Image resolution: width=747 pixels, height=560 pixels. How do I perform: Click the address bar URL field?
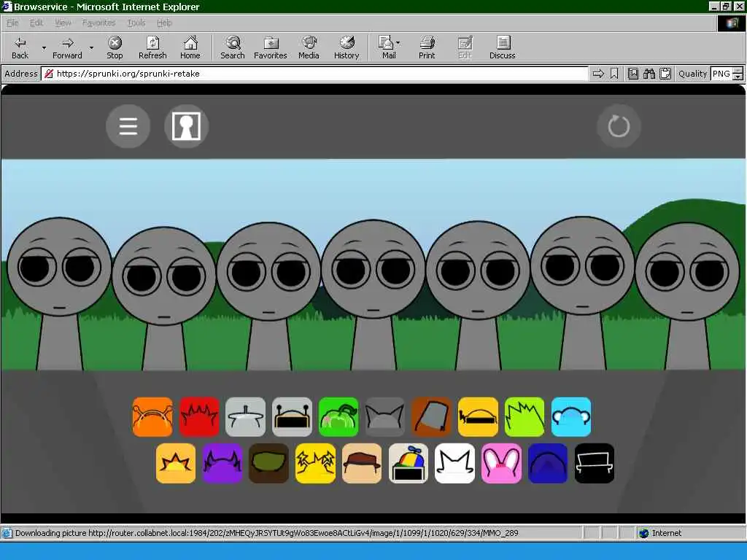(315, 74)
